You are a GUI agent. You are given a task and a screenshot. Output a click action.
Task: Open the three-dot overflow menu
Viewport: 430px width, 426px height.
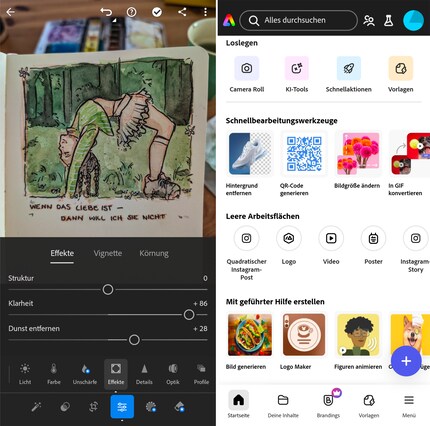(205, 12)
